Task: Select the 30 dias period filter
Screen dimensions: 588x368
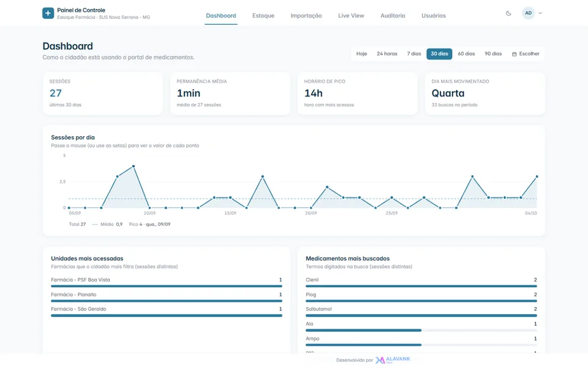Action: [x=439, y=54]
